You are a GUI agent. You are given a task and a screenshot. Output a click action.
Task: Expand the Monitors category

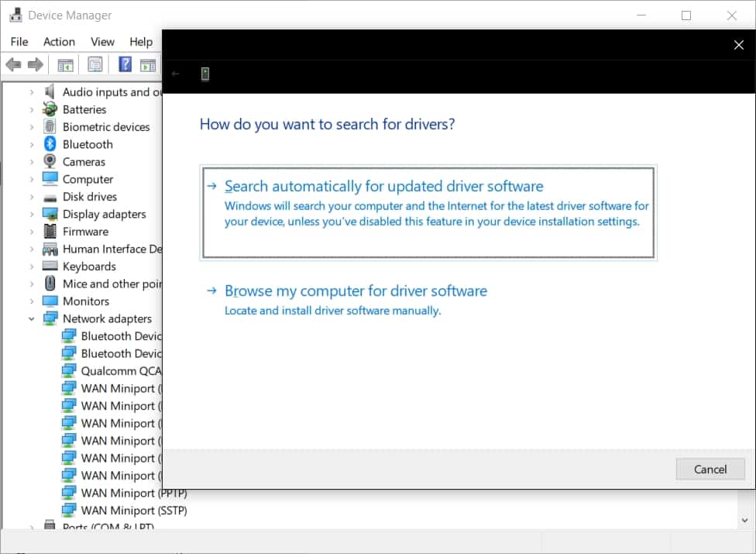pyautogui.click(x=32, y=301)
